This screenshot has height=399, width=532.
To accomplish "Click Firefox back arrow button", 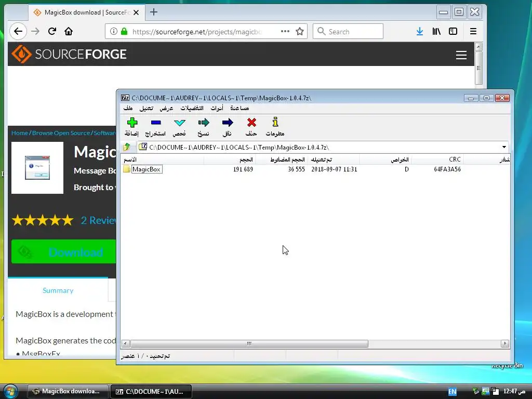I will [x=18, y=32].
